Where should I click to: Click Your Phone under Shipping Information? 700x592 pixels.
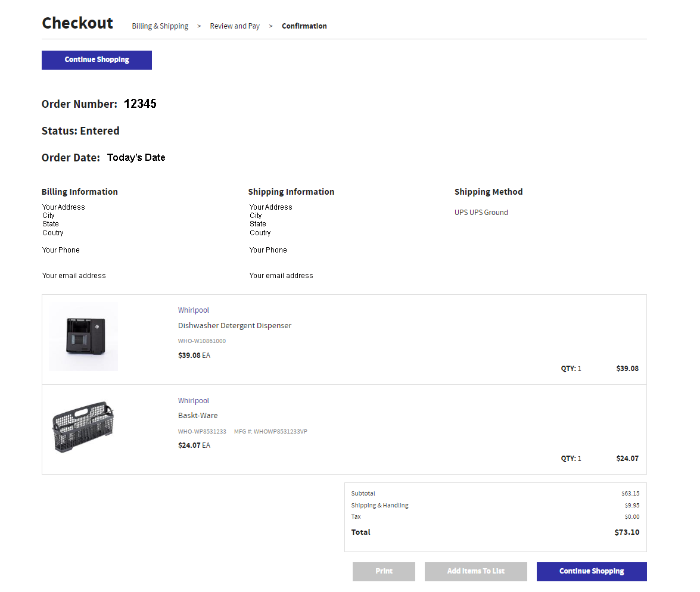268,250
